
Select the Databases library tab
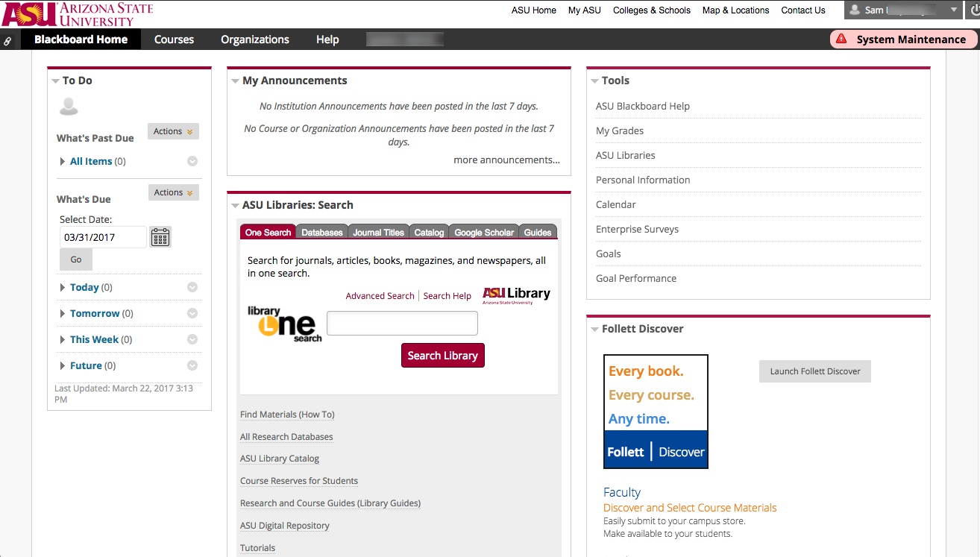[322, 232]
